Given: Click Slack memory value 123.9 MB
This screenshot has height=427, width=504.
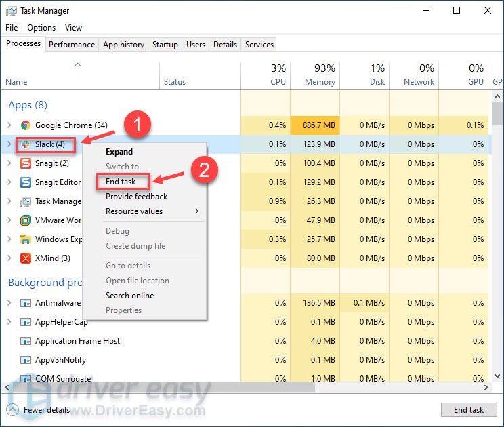Looking at the screenshot, I should pos(319,144).
